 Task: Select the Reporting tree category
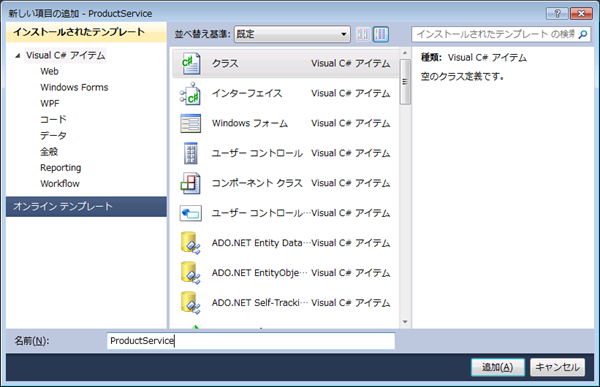[x=60, y=168]
